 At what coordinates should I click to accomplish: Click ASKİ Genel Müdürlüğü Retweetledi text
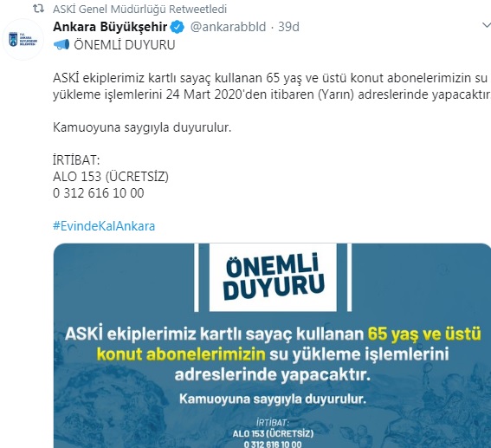(139, 9)
